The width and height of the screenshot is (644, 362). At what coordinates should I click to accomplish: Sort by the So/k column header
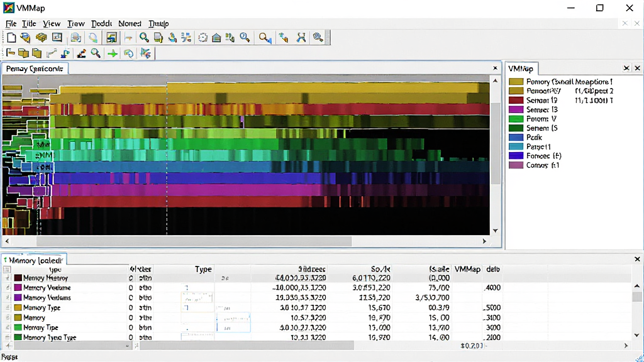380,269
